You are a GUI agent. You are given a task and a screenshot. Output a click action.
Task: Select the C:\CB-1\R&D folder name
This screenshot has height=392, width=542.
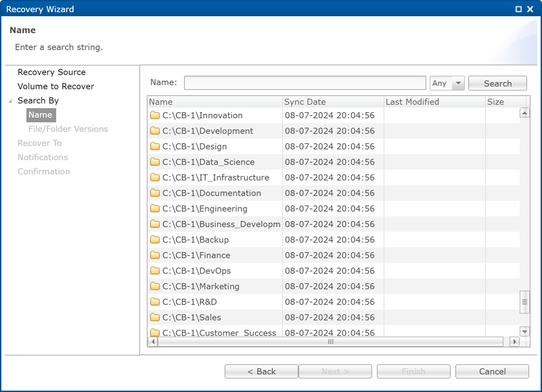tap(189, 302)
